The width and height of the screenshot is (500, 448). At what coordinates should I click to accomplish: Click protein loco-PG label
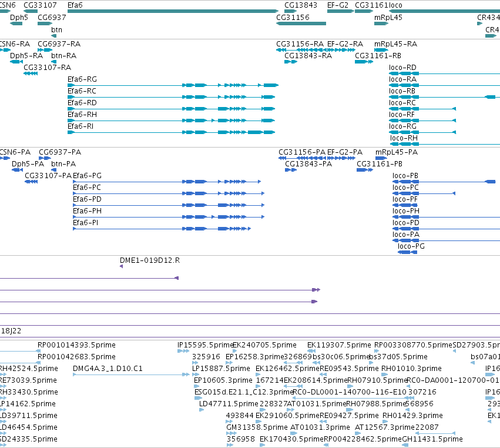click(x=411, y=246)
